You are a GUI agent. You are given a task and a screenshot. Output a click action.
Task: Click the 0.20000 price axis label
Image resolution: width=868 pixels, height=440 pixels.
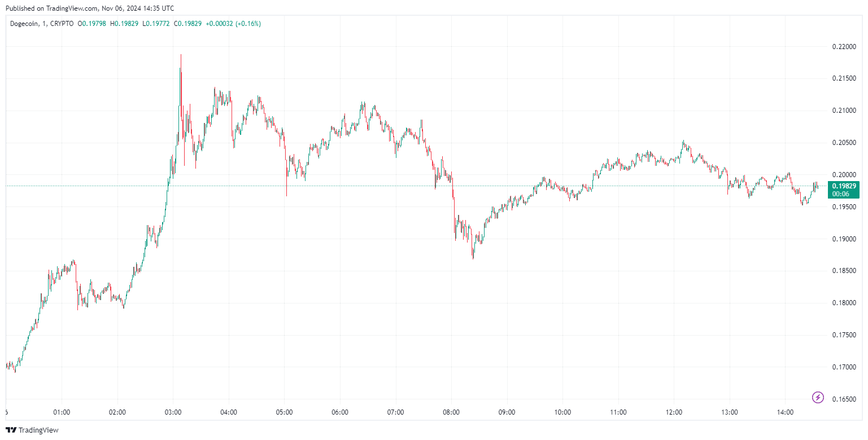(x=844, y=175)
